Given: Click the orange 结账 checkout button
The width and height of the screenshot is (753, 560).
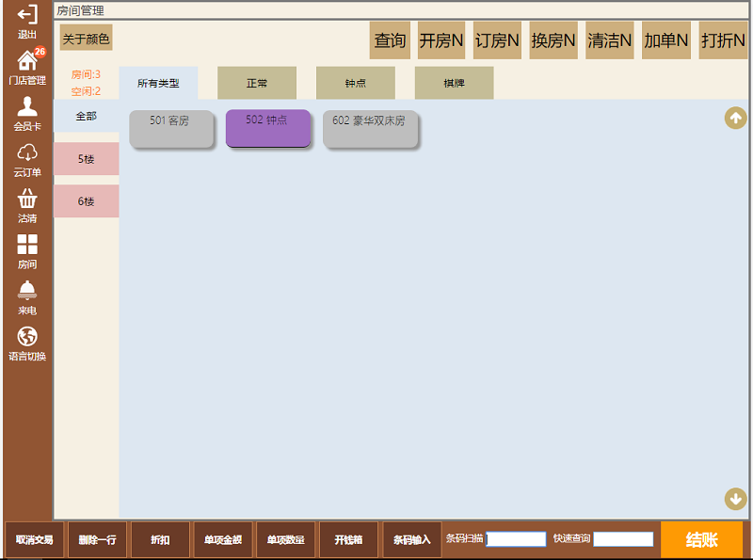Looking at the screenshot, I should pos(701,540).
